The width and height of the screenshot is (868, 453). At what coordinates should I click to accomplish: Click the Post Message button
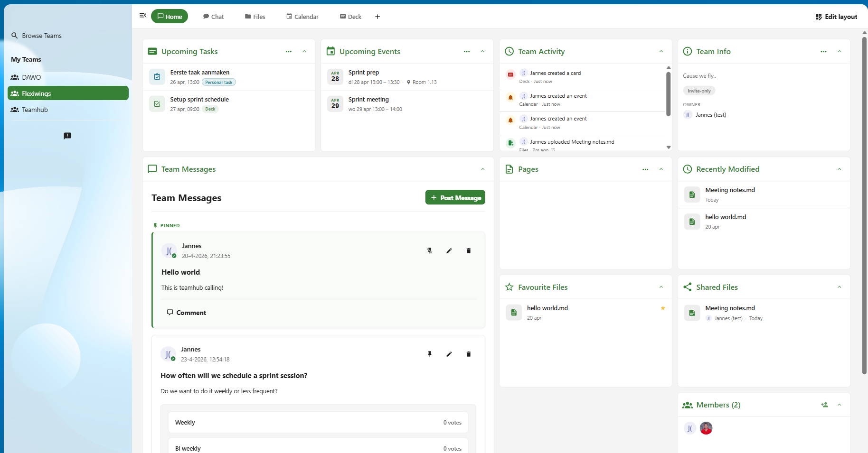point(455,197)
